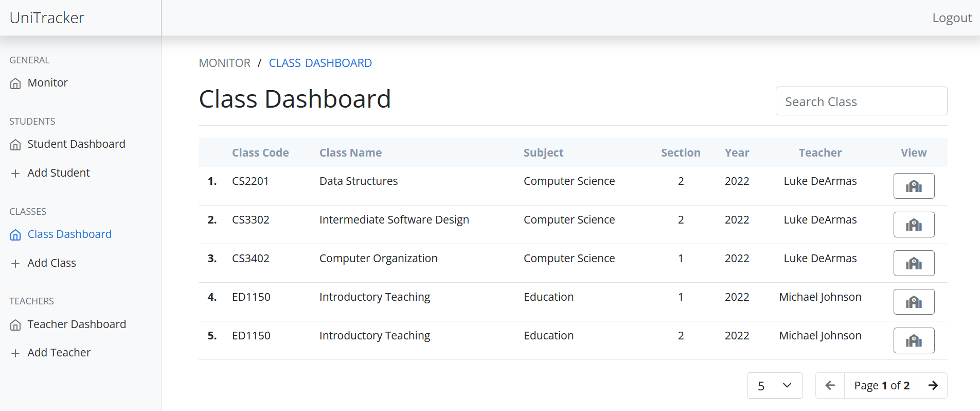Choose Add Teacher in sidebar
Screen dimensions: 980x411
point(59,353)
